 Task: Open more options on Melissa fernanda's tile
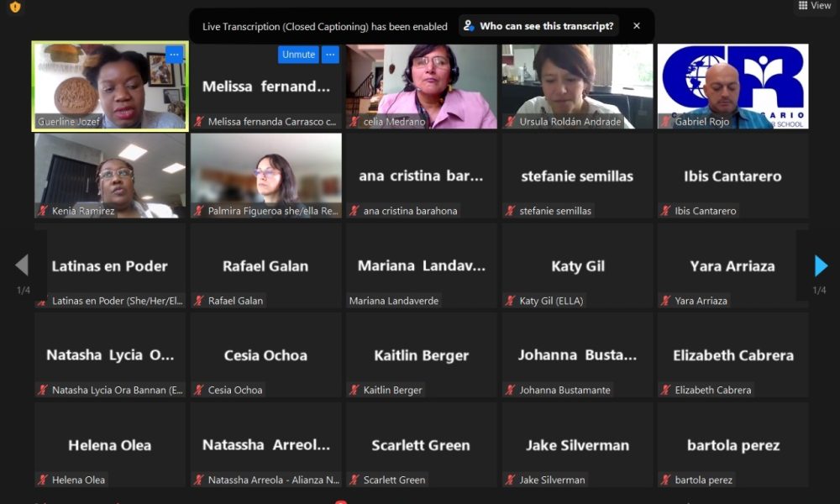[x=330, y=55]
